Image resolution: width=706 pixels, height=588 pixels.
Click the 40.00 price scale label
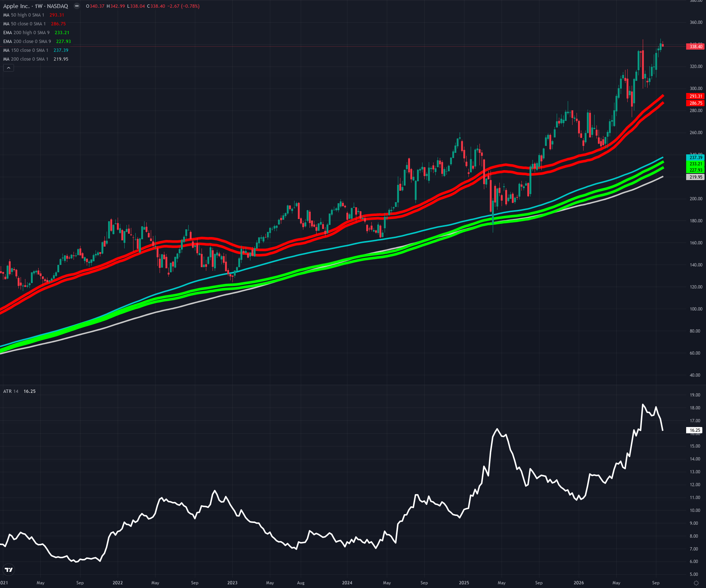695,375
